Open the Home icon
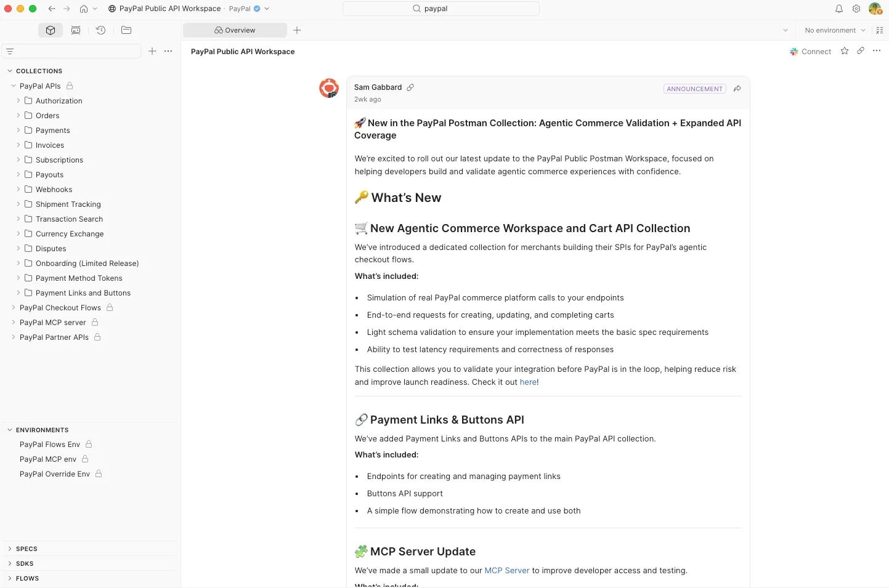The height and width of the screenshot is (588, 889). (84, 9)
